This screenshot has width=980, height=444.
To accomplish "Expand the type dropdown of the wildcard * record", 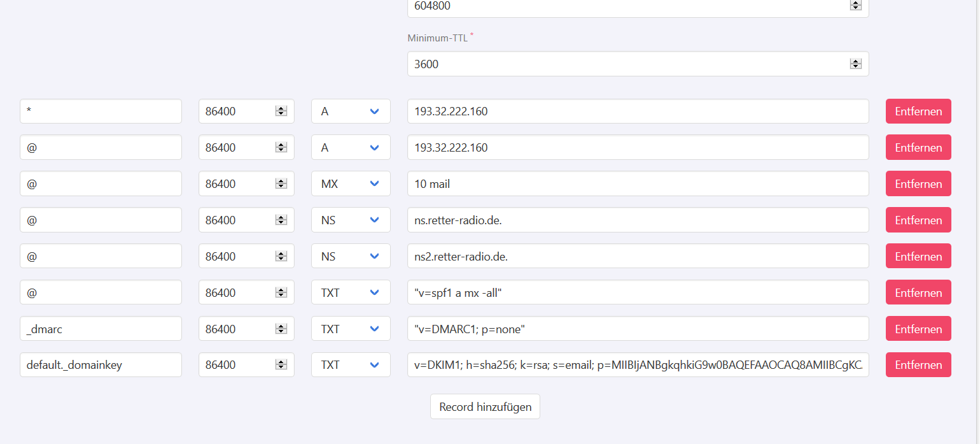I will tap(351, 111).
